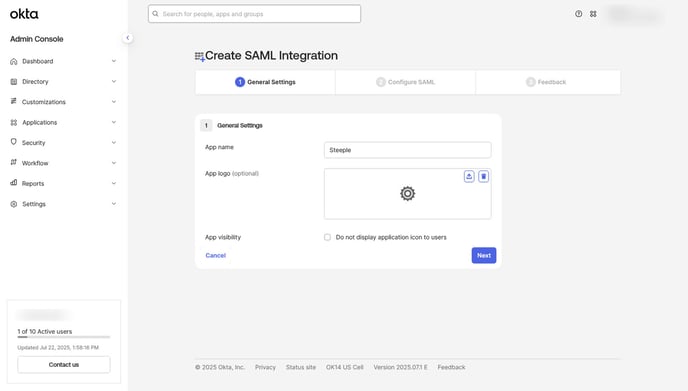Expand the Dashboard menu chevron
Screen dimensions: 688x391
pos(114,61)
